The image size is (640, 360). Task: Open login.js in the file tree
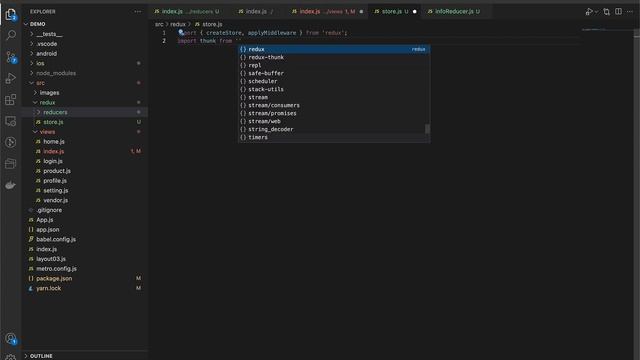(x=85, y=161)
